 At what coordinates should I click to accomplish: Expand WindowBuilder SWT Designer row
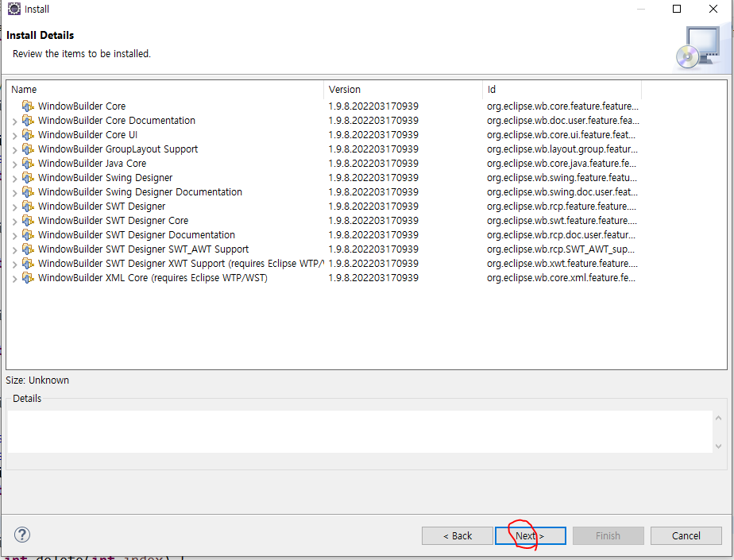pyautogui.click(x=14, y=207)
